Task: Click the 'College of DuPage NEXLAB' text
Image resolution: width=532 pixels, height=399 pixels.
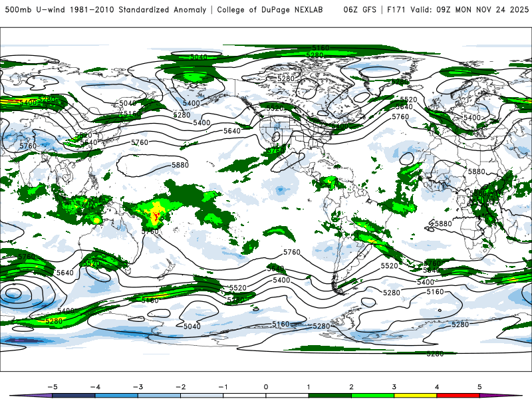Action: coord(270,9)
